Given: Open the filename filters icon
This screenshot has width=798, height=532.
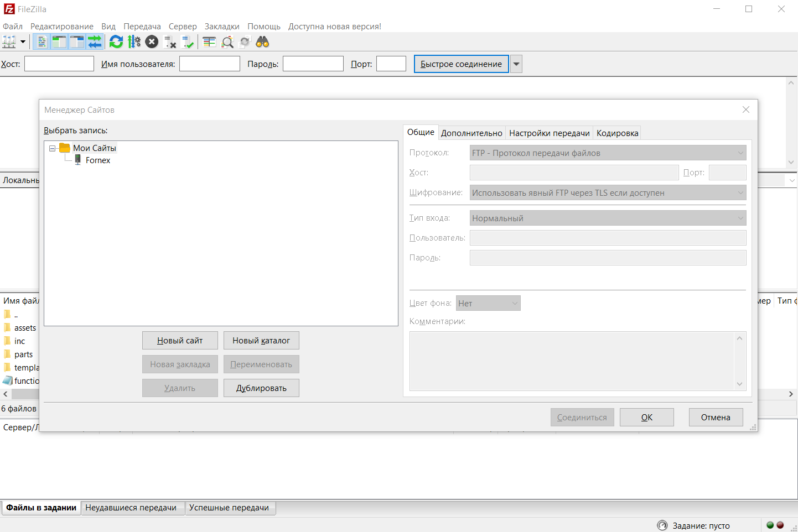Looking at the screenshot, I should click(x=209, y=42).
